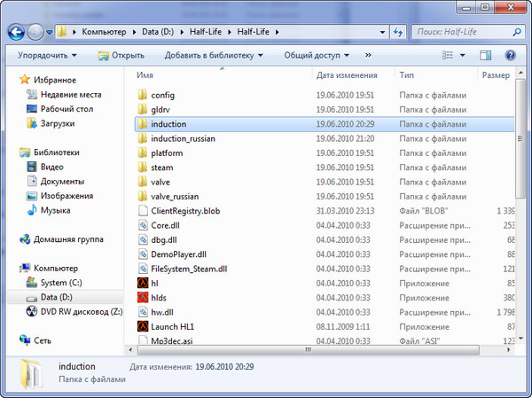Click the Back navigation arrow
This screenshot has height=398, width=532.
pyautogui.click(x=16, y=32)
